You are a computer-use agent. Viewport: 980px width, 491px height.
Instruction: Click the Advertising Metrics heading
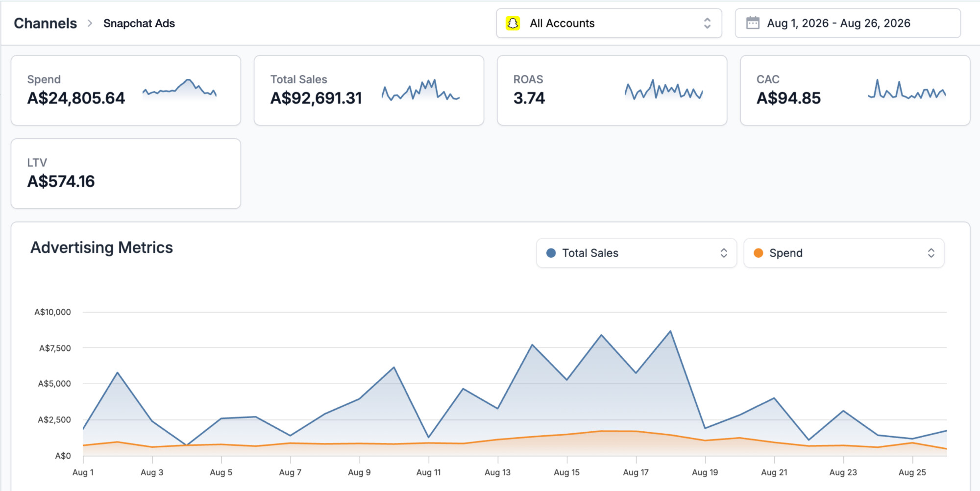[101, 247]
